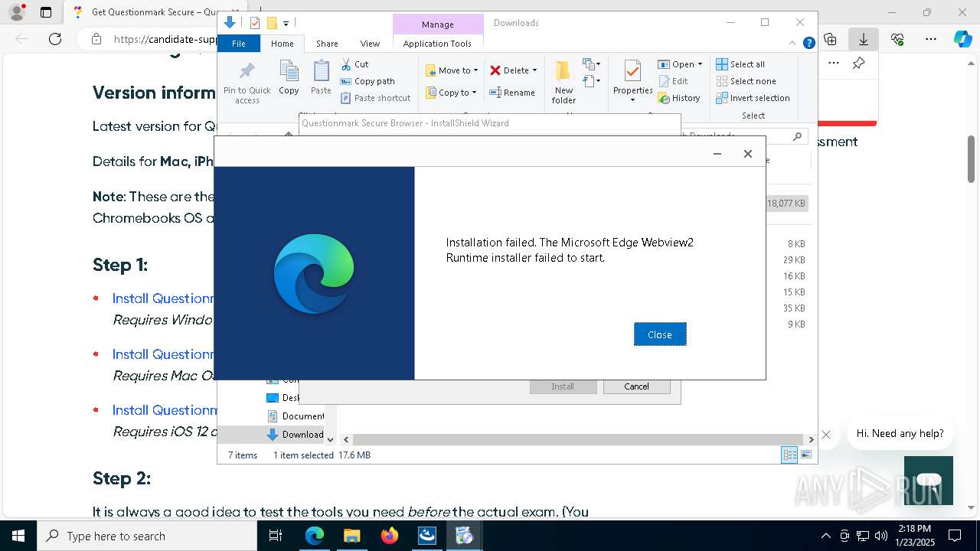This screenshot has width=980, height=551.
Task: Open the Application Tools tab
Action: [437, 44]
